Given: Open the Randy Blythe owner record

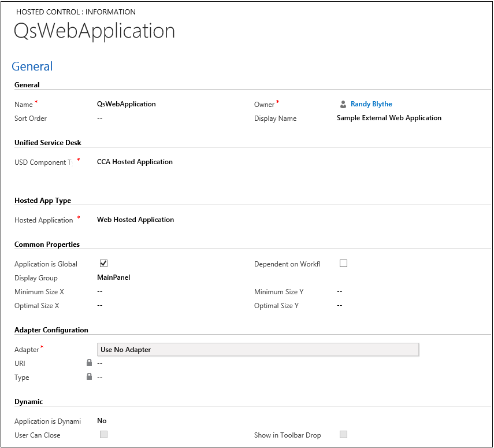Looking at the screenshot, I should tap(371, 103).
